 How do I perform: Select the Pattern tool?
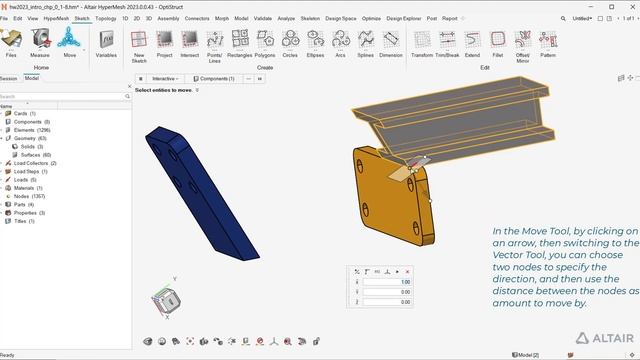548,43
